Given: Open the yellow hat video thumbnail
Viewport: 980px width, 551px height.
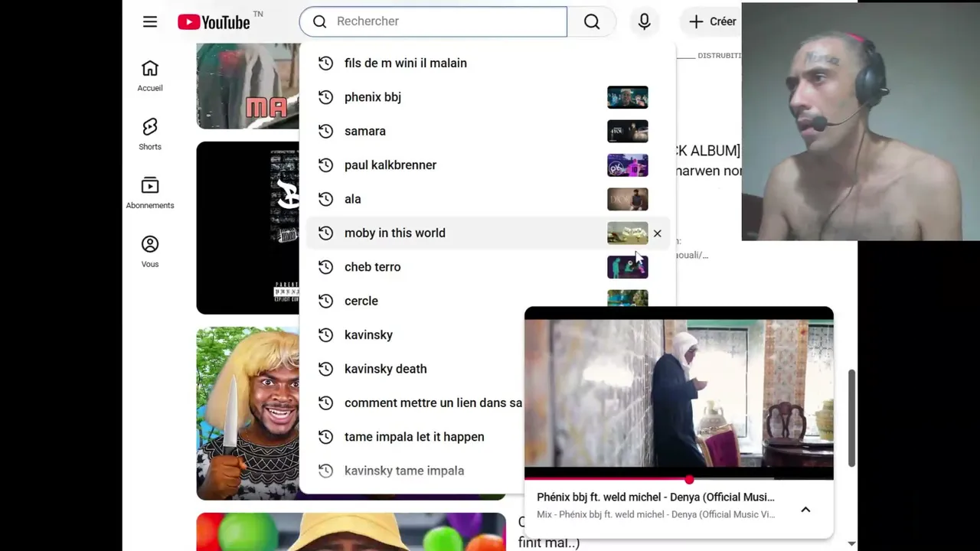Looking at the screenshot, I should pyautogui.click(x=351, y=532).
